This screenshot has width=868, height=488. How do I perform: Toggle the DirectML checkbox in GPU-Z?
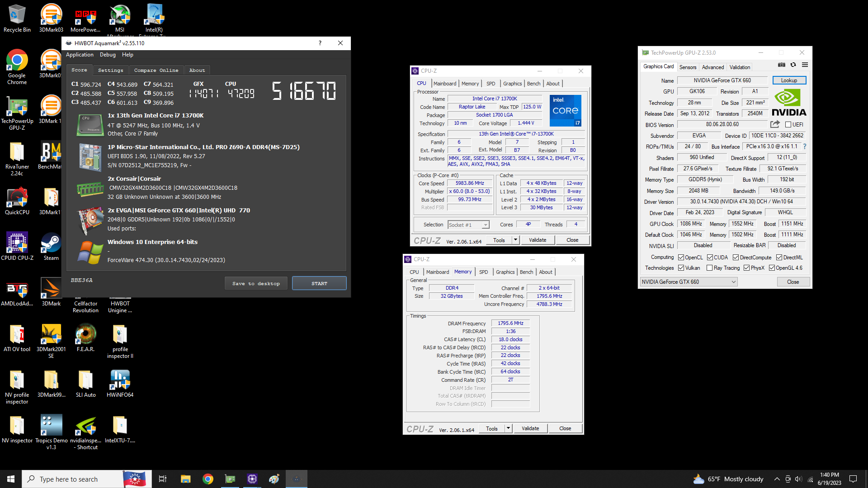(x=779, y=258)
